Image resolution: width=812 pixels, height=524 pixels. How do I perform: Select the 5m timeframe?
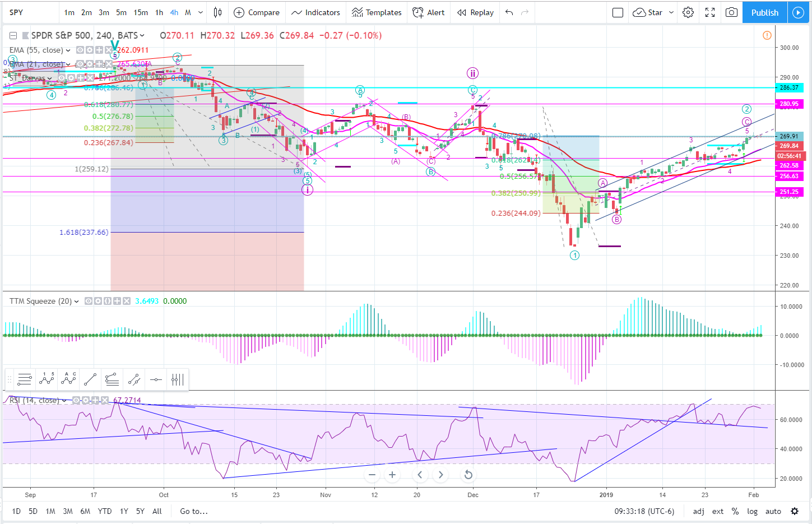(121, 12)
